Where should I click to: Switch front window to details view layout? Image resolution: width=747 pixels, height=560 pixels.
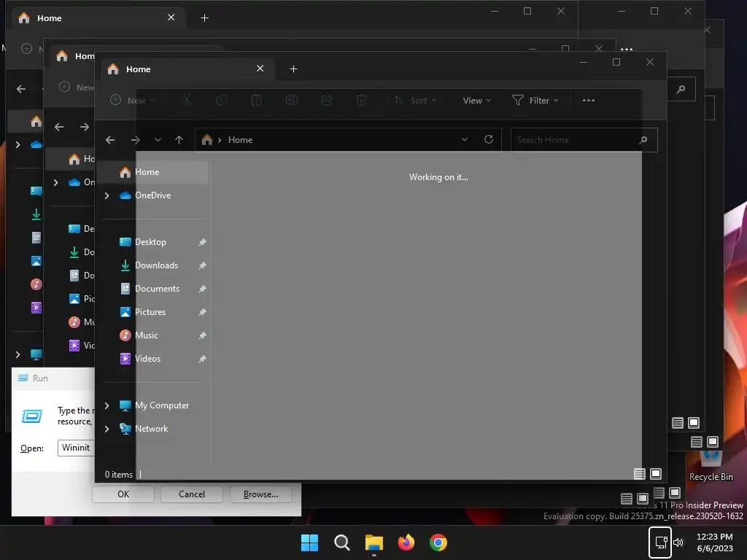click(x=639, y=474)
